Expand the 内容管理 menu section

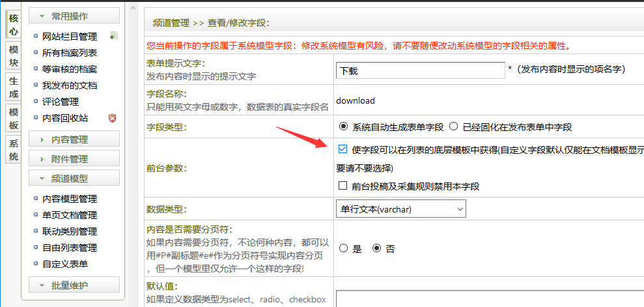click(x=74, y=139)
